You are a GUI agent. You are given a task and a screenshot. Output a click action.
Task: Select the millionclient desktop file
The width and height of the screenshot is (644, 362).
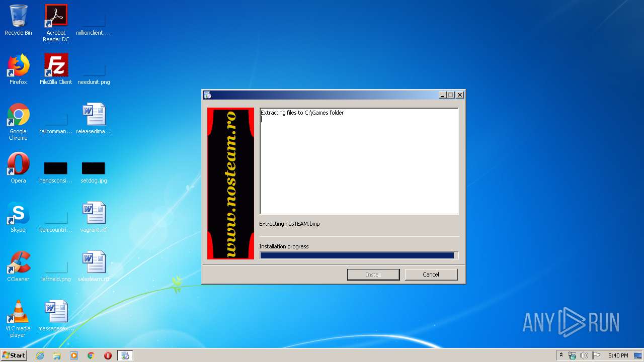coord(94,23)
